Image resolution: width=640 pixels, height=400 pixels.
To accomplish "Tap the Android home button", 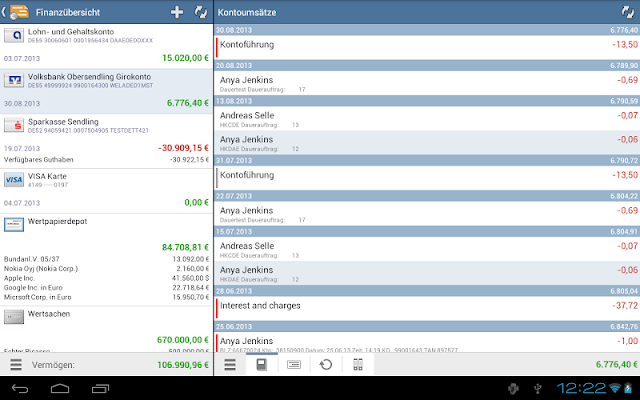I will (60, 388).
